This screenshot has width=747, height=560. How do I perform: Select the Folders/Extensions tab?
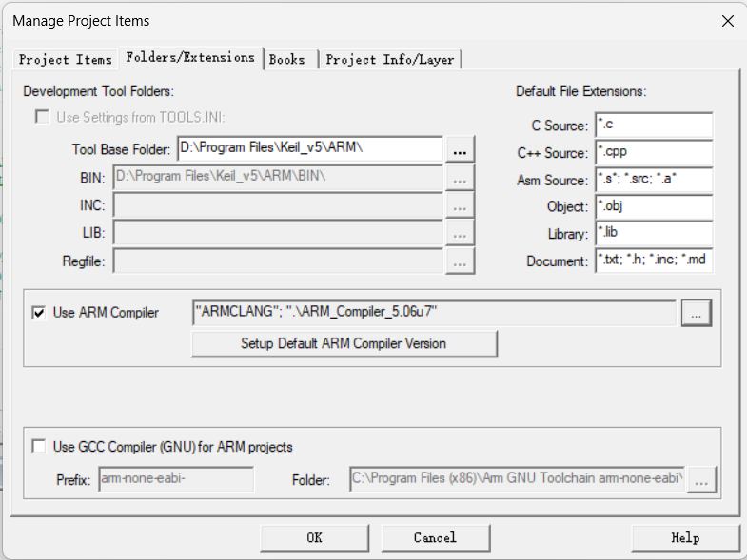click(x=190, y=58)
